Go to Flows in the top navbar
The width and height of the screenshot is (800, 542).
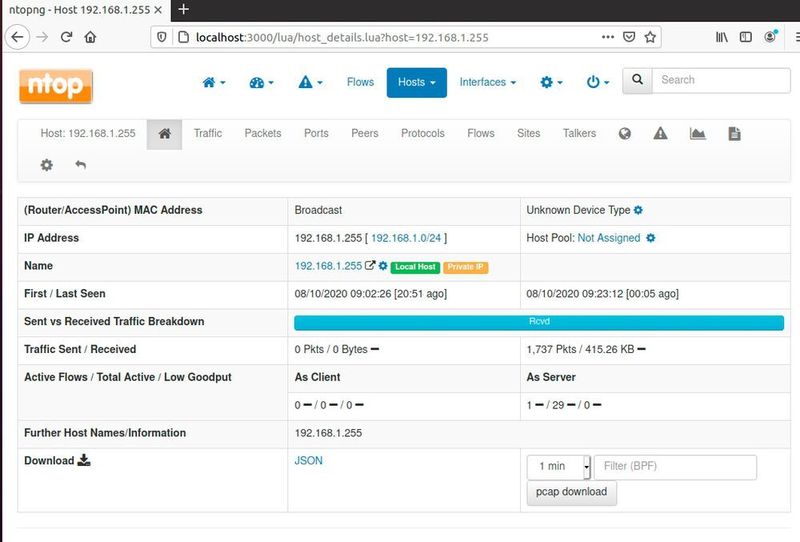(x=360, y=82)
